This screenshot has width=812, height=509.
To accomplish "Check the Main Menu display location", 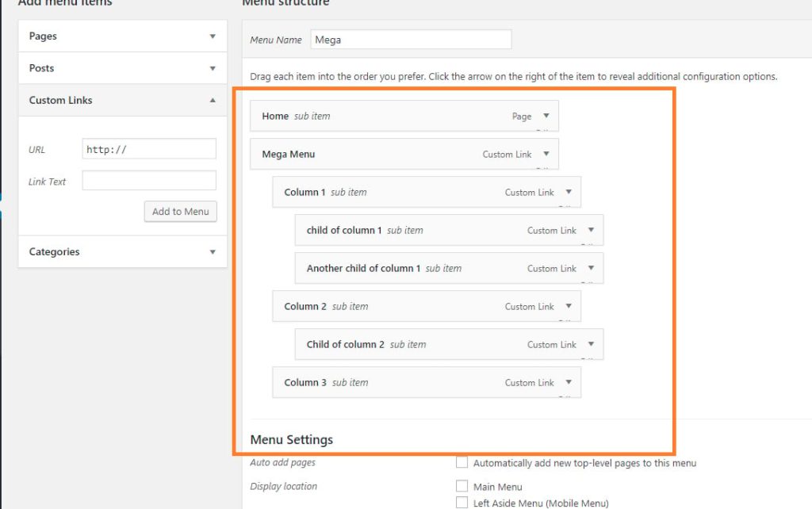I will [462, 486].
